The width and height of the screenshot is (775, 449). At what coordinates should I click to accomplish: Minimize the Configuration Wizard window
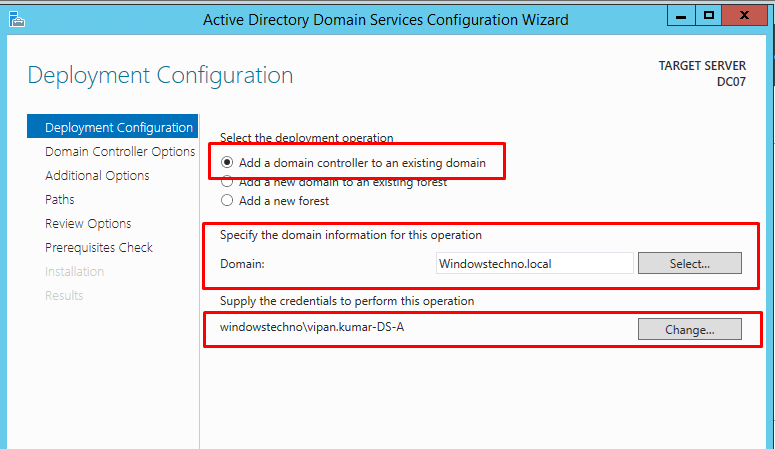coord(681,15)
